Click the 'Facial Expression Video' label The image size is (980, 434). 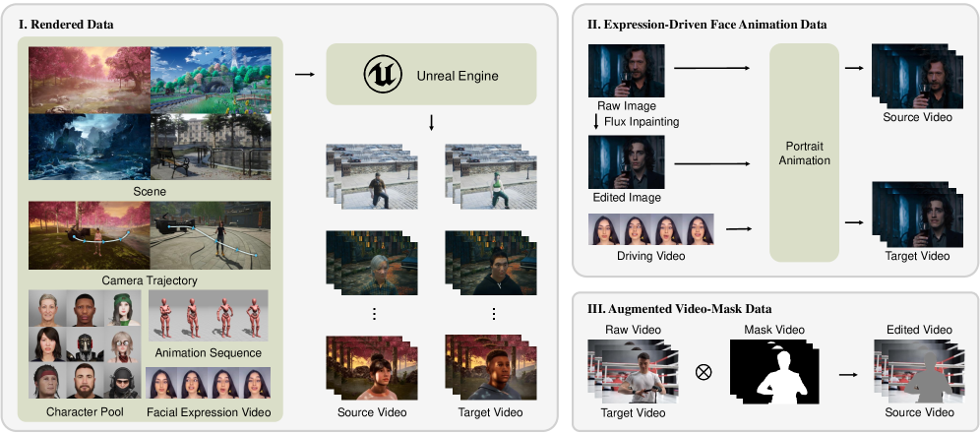[209, 412]
